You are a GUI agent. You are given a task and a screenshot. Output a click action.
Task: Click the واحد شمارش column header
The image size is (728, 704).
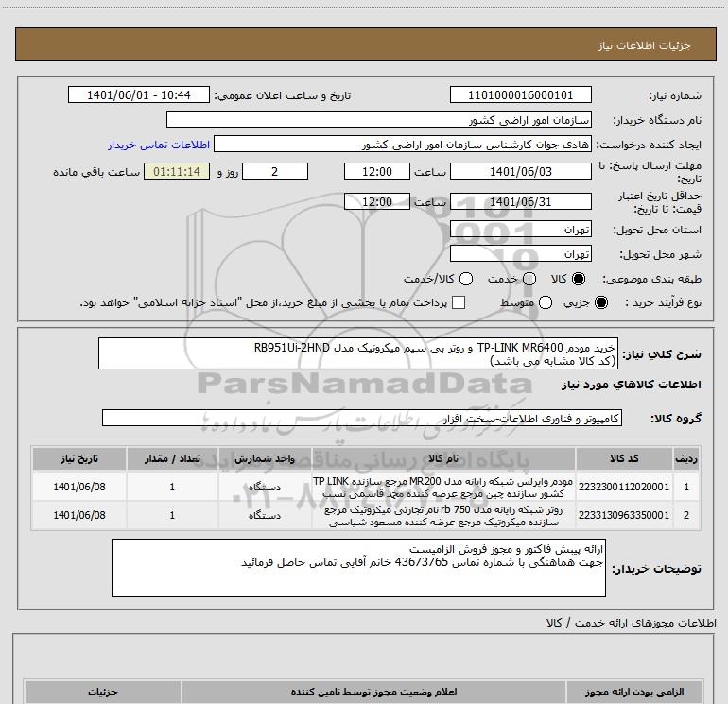click(265, 458)
